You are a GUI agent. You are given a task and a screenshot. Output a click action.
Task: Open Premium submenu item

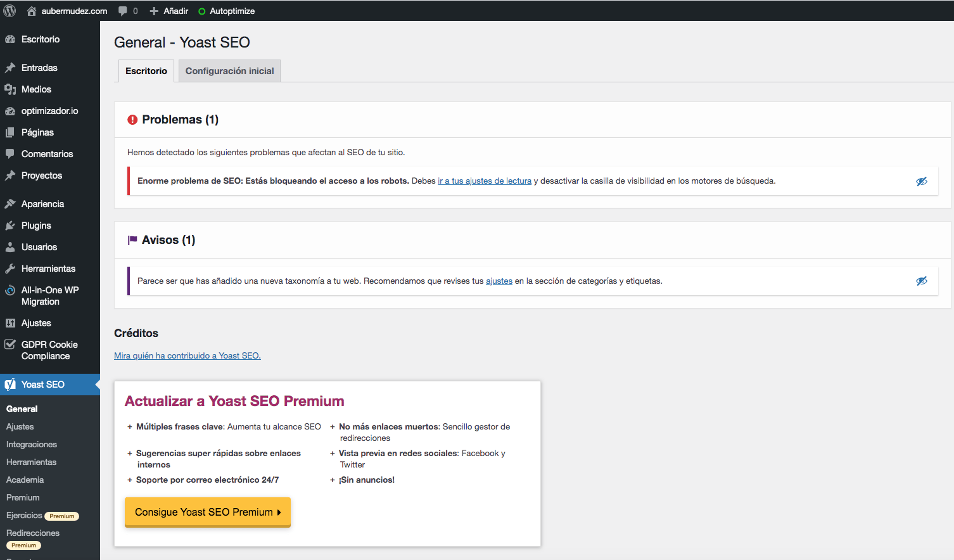(23, 498)
